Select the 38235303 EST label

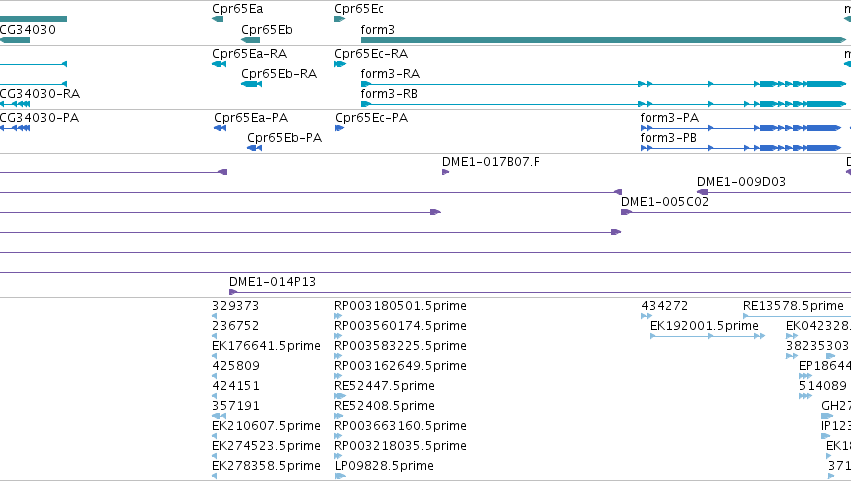[x=817, y=346]
